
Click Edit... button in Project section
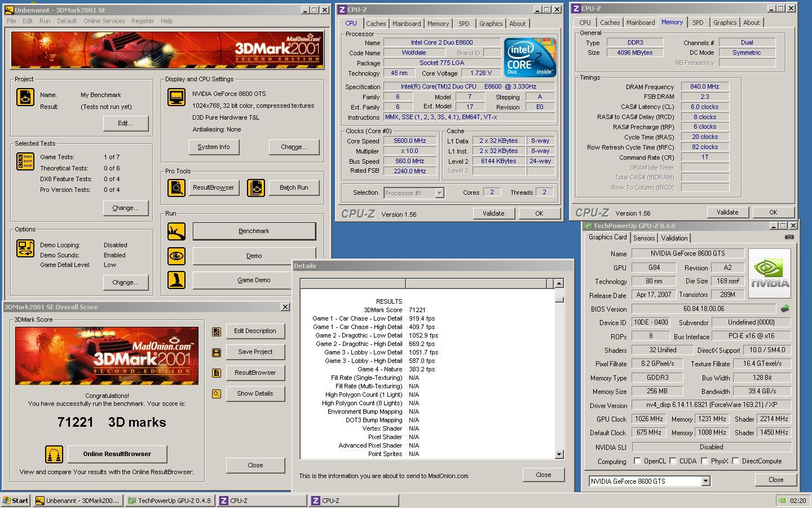(126, 123)
